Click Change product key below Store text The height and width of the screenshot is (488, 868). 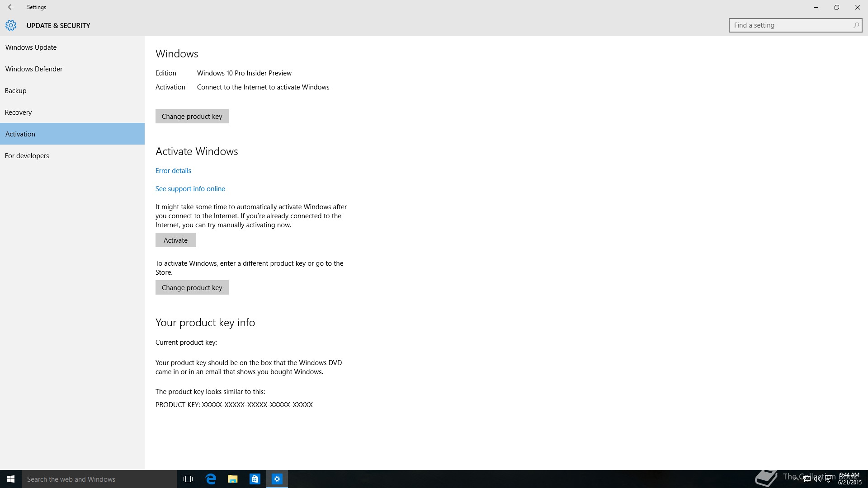192,287
